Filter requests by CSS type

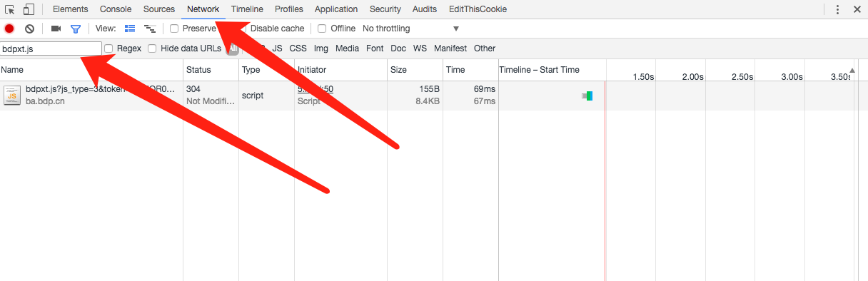[x=298, y=48]
